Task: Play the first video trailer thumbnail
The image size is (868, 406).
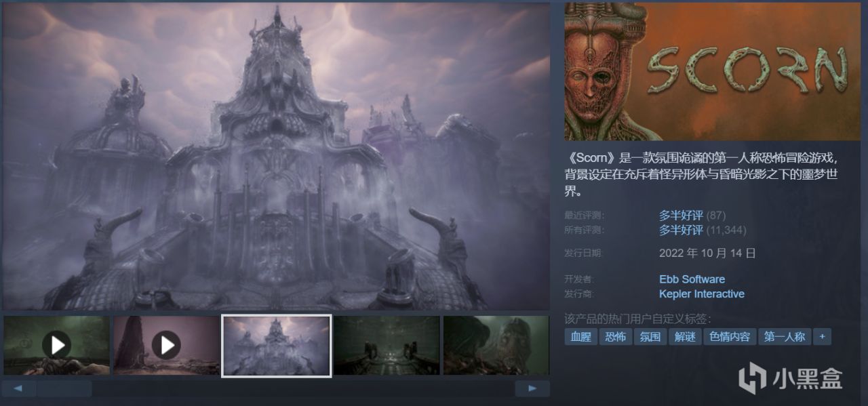Action: (x=56, y=345)
